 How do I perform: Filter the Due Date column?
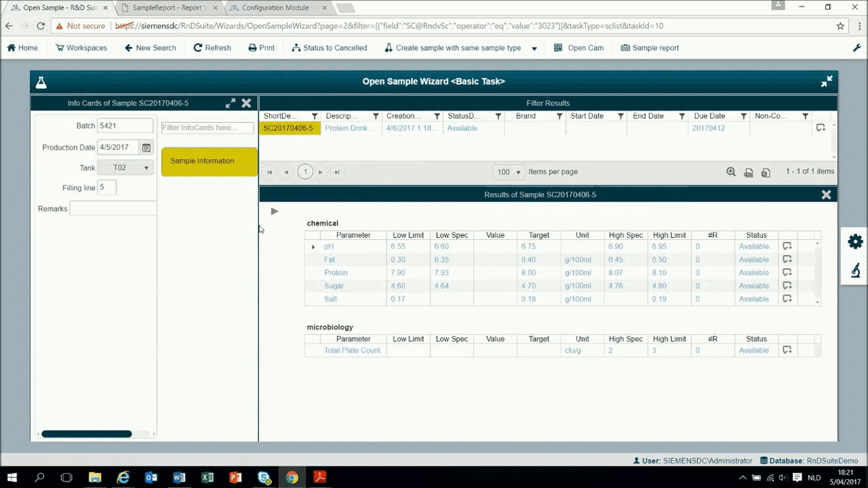tap(744, 116)
